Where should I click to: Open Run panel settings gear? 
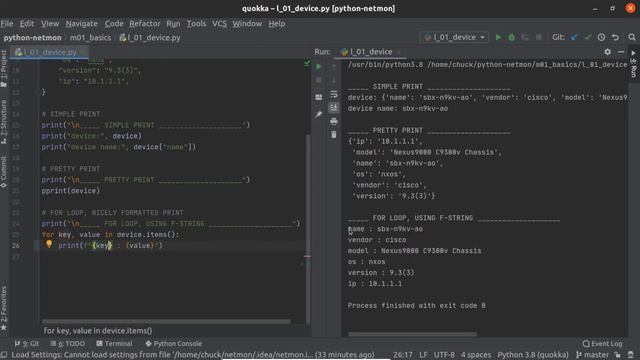point(607,52)
